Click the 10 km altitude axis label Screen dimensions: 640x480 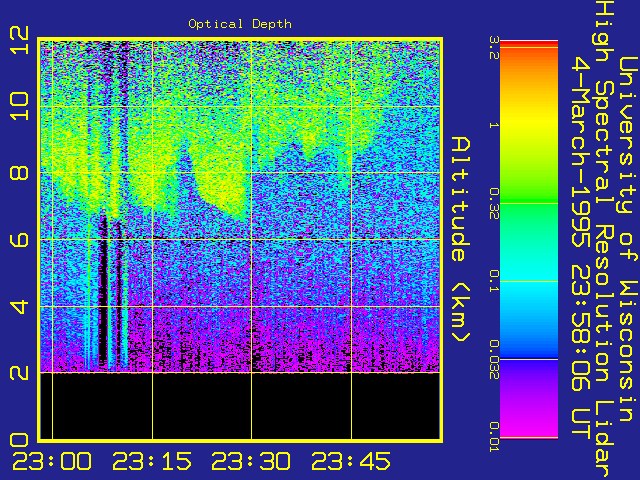click(x=20, y=106)
